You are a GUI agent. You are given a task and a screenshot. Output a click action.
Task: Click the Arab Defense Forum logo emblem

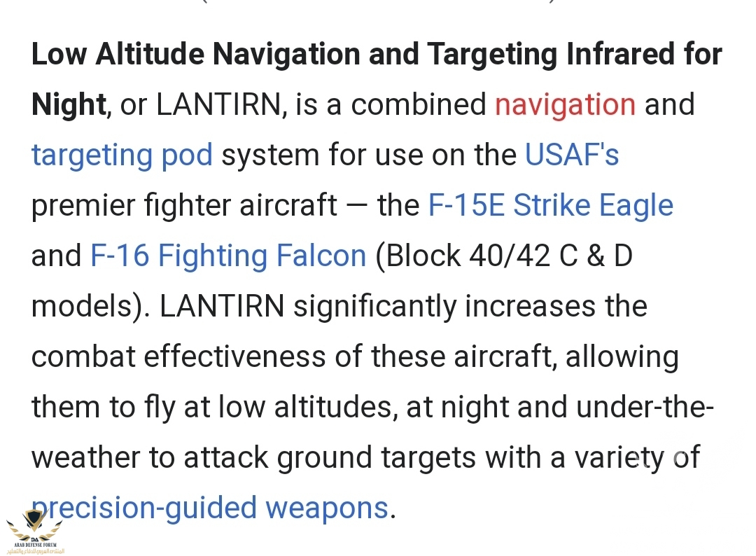(34, 523)
